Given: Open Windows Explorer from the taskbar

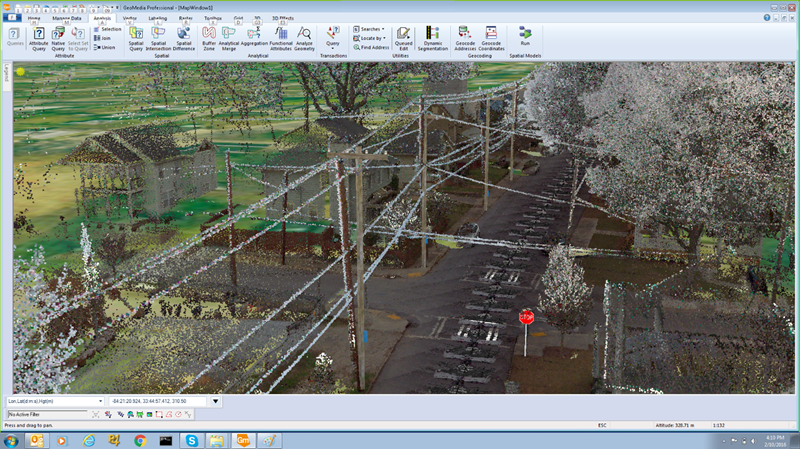Looking at the screenshot, I should 217,440.
